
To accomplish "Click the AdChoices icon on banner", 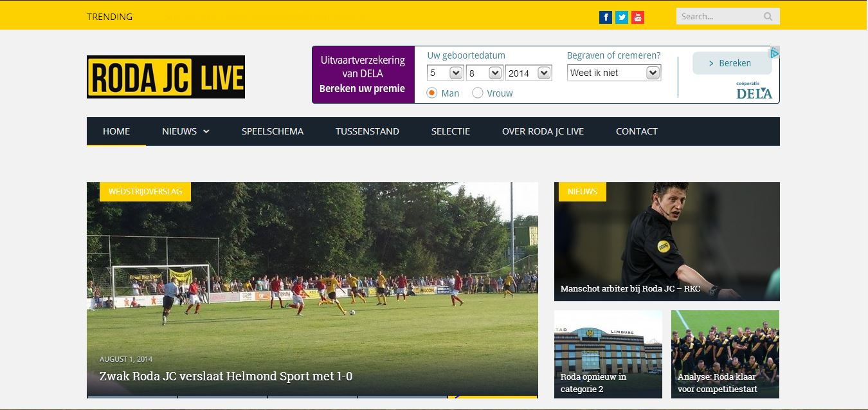I will [x=775, y=53].
